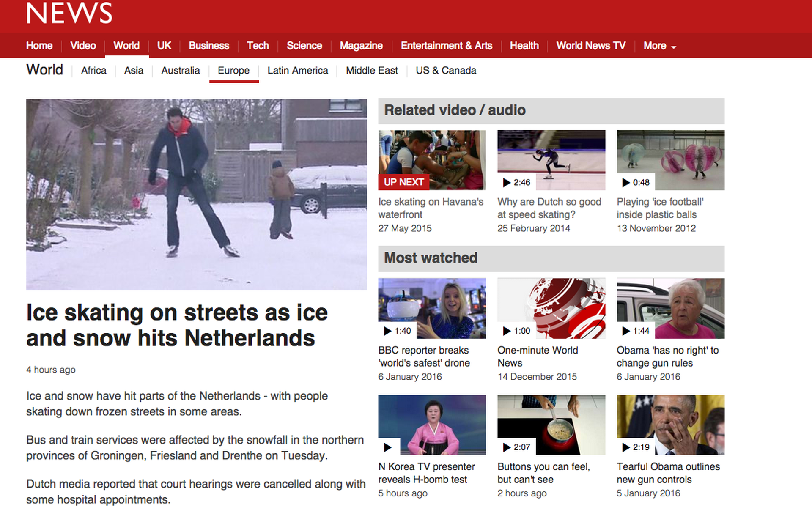812x507 pixels.
Task: Open 'N Korea TV presenter reveals H-bomb test'
Action: click(427, 473)
